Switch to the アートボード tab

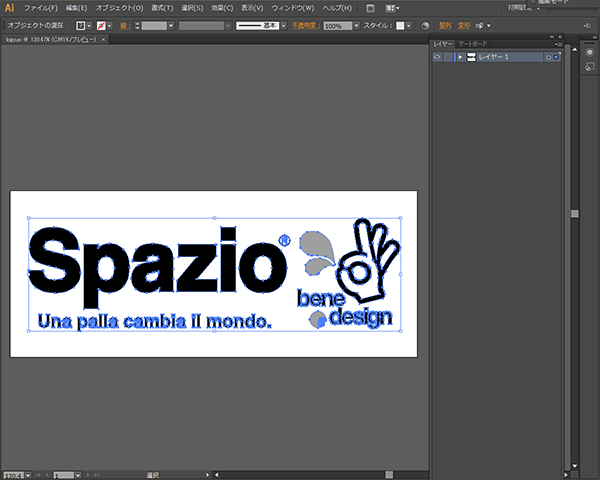473,44
